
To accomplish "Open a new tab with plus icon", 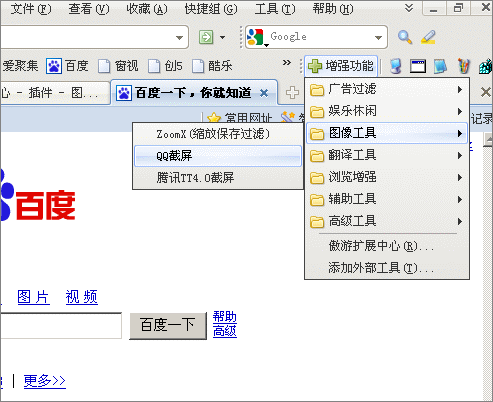I will 292,93.
